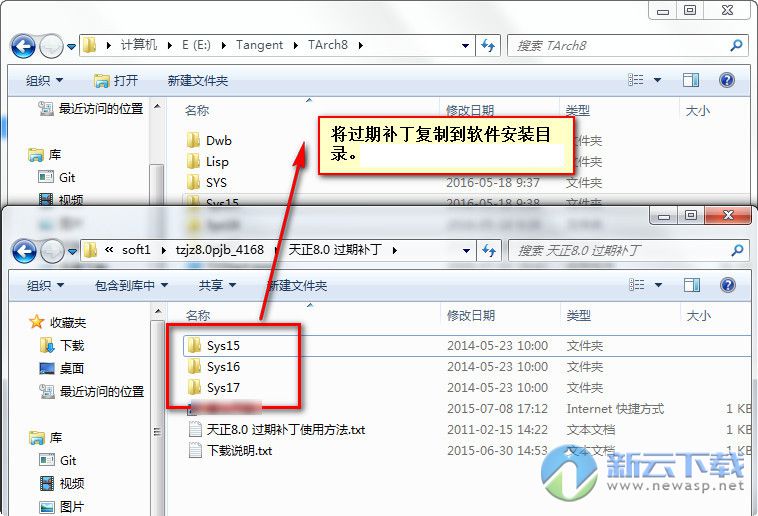Click the TArch8 search box
The image size is (758, 516).
pos(627,45)
